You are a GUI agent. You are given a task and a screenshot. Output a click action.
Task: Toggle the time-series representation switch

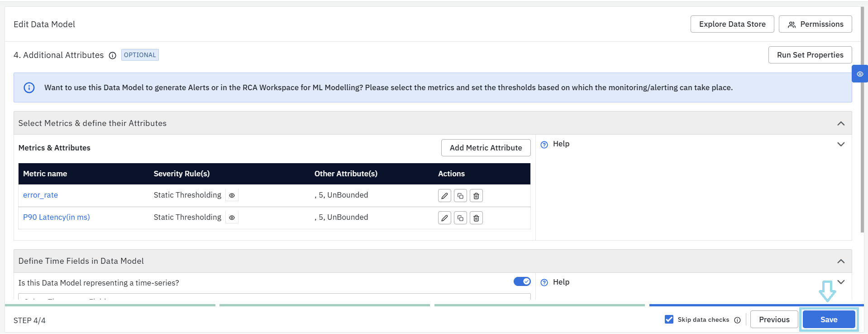[x=522, y=281]
